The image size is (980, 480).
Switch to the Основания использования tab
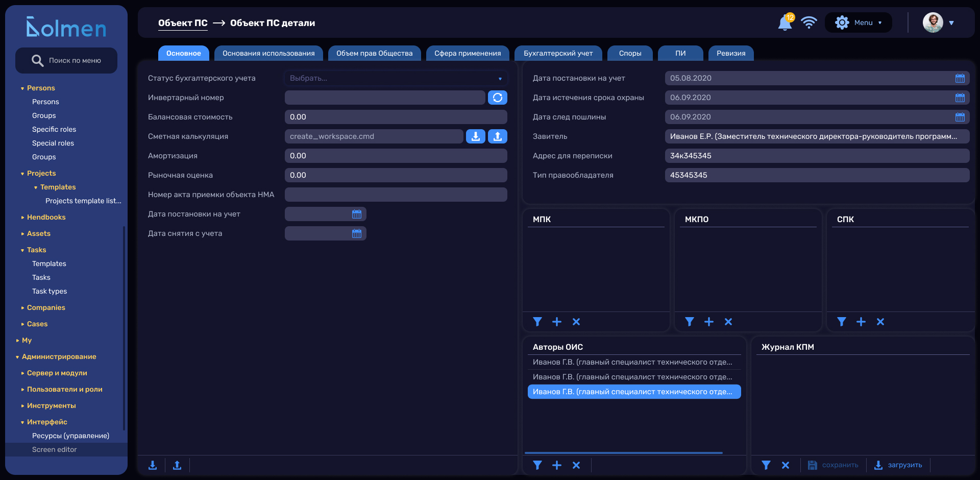pyautogui.click(x=268, y=53)
